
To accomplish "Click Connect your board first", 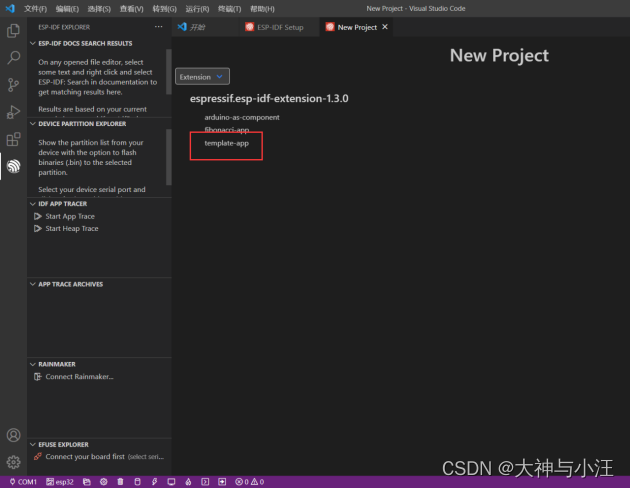I will (84, 457).
